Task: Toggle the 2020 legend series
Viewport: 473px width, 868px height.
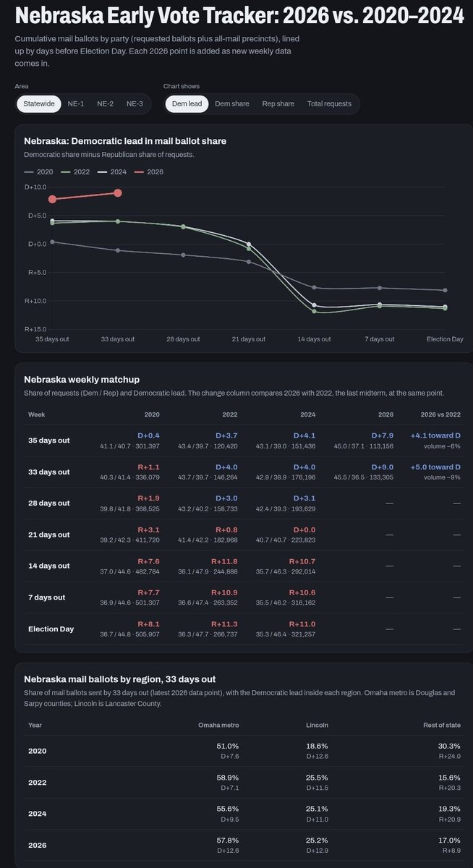Action: click(x=38, y=171)
